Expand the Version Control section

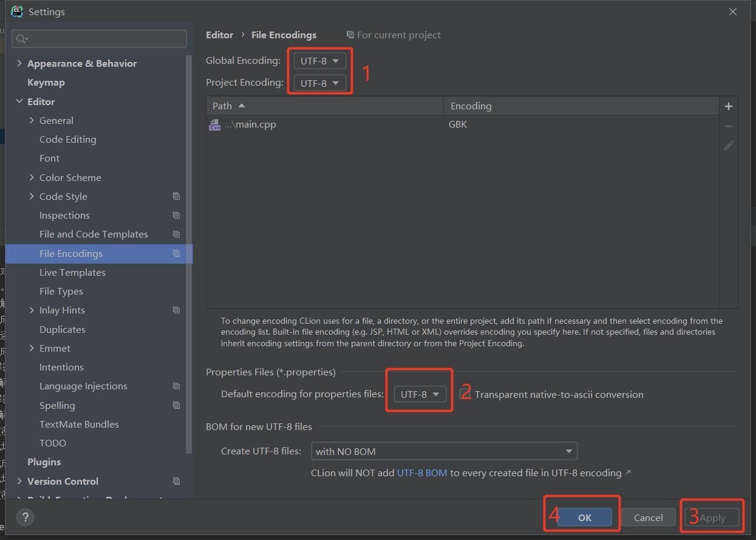tap(19, 481)
